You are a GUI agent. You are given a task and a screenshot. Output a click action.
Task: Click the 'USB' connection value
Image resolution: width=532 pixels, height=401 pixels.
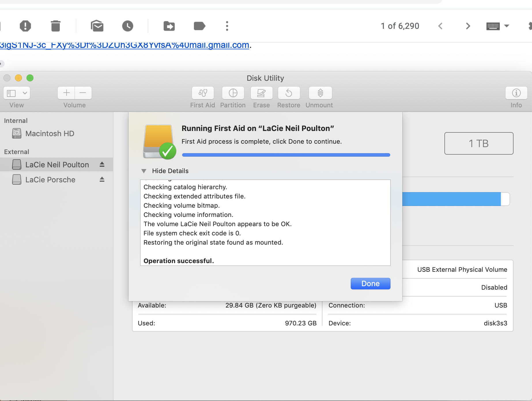coord(501,305)
